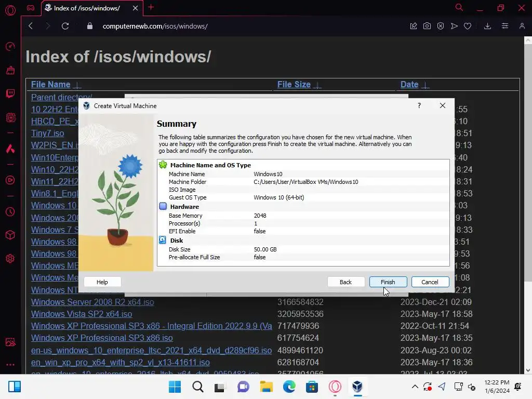Screen dimensions: 532x399
Task: Click the Hardware section header
Action: pos(184,207)
